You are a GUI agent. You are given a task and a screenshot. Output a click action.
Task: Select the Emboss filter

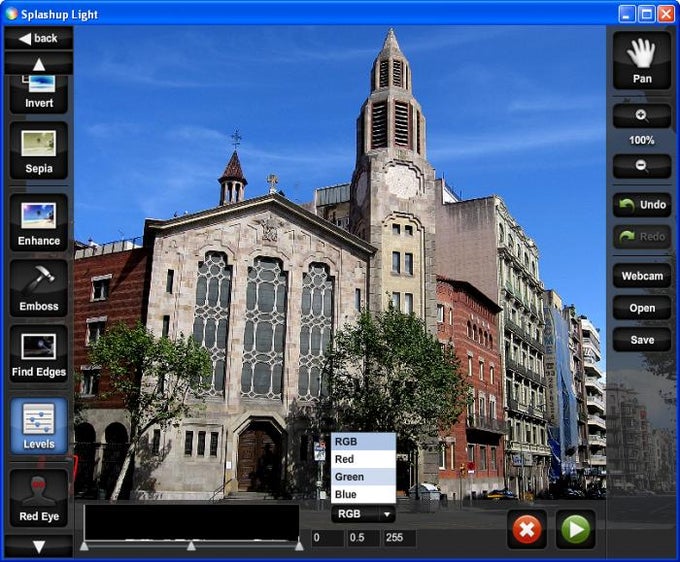(x=39, y=288)
